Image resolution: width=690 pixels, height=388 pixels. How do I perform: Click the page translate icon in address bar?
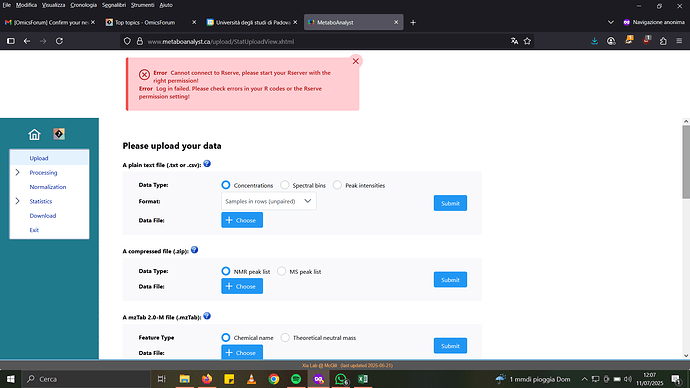[x=514, y=41]
